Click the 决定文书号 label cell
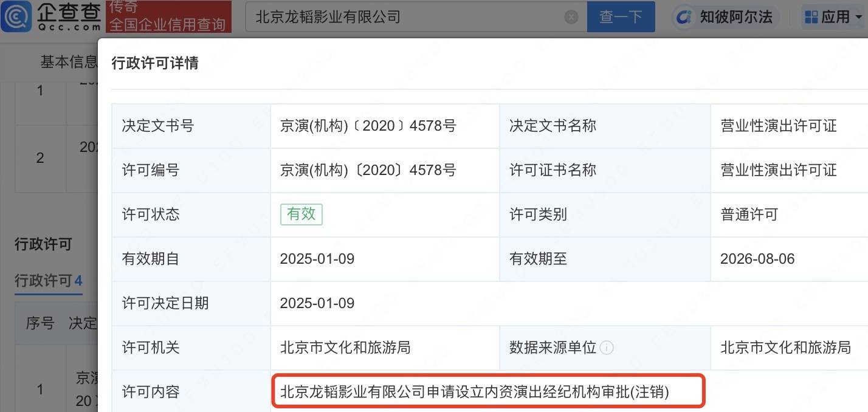The width and height of the screenshot is (868, 412). 191,126
